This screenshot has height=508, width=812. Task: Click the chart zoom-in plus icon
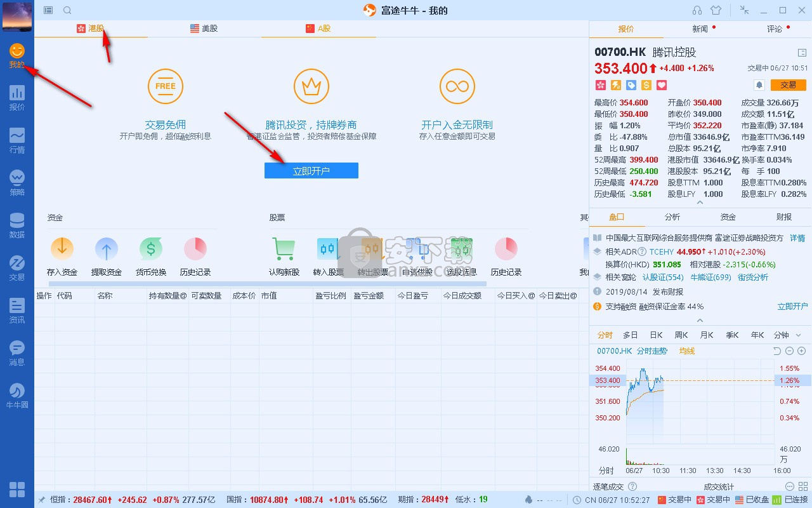point(801,351)
